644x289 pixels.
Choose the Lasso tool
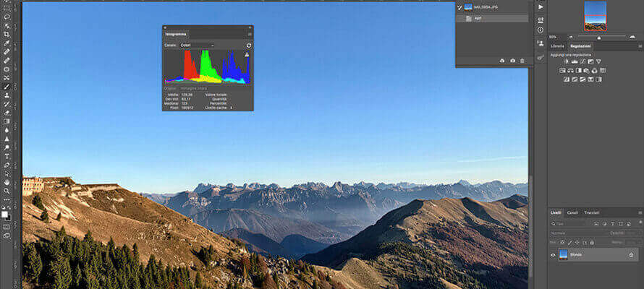pyautogui.click(x=7, y=17)
